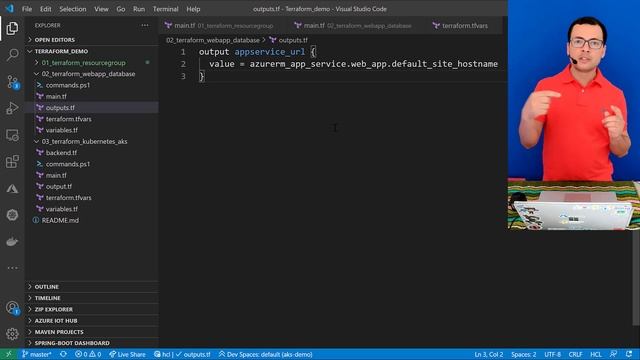
Task: Open commands.ps1 in webapp_database folder
Action: point(68,85)
